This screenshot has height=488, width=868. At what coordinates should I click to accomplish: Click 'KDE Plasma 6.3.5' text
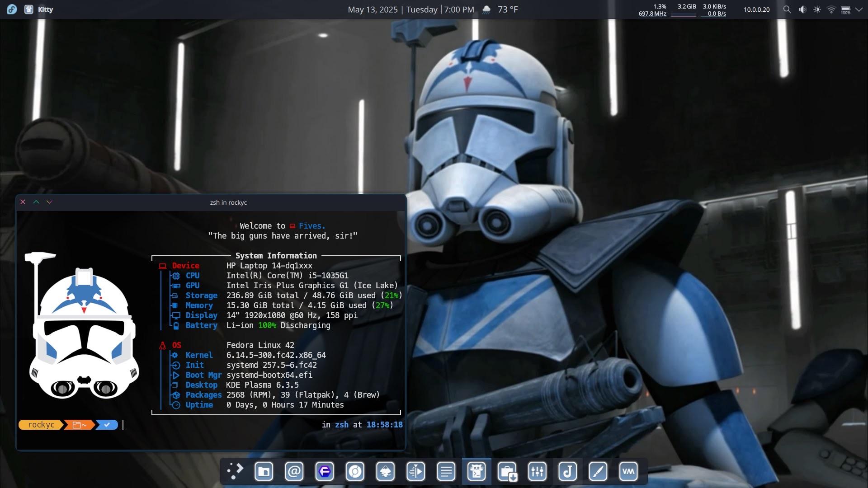pyautogui.click(x=263, y=385)
